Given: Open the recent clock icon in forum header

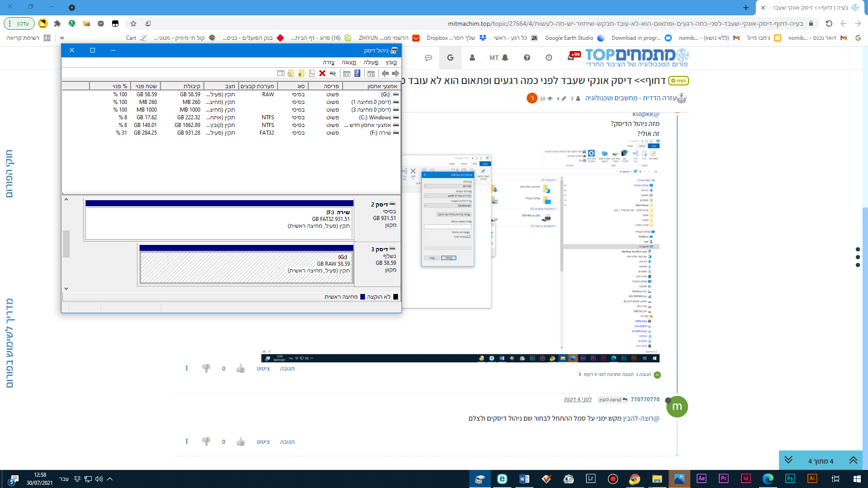Looking at the screenshot, I should tap(549, 58).
